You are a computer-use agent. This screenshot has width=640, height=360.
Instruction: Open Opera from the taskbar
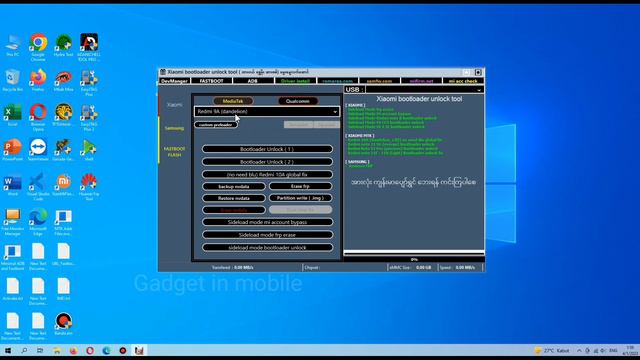point(90,351)
